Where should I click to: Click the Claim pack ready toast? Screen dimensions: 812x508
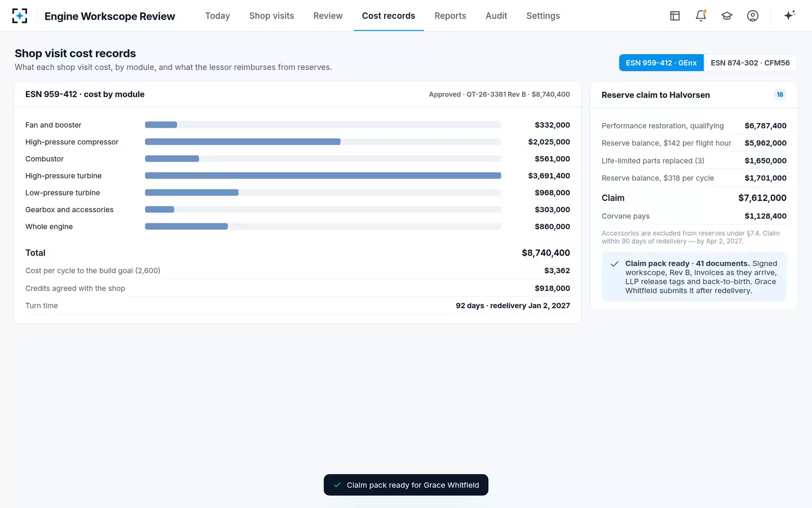[406, 485]
